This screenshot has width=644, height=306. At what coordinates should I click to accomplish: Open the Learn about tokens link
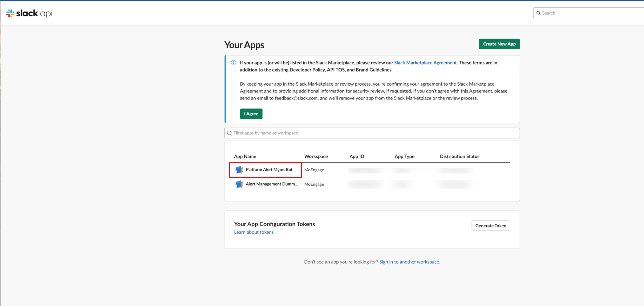254,232
